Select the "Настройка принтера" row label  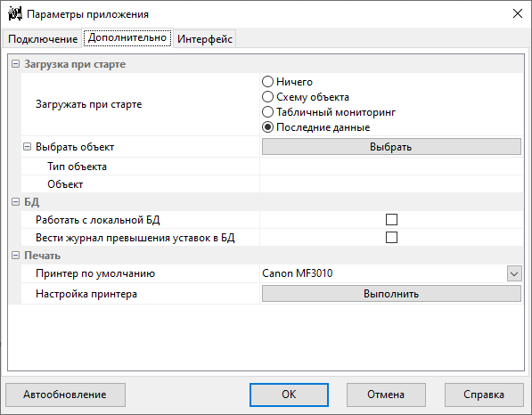(x=86, y=294)
